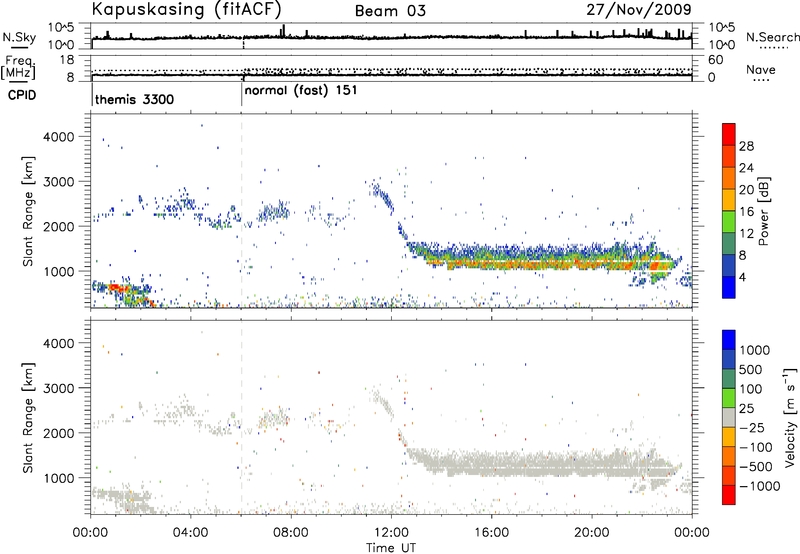Click the date '27/Nov/2009'

click(639, 9)
